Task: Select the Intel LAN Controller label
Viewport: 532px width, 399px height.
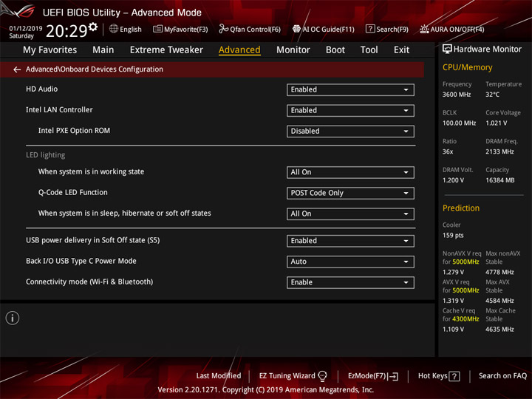Action: [x=59, y=109]
